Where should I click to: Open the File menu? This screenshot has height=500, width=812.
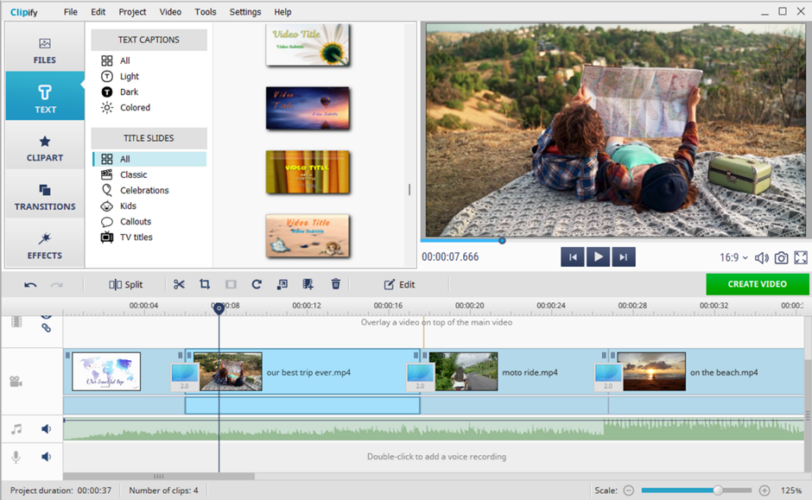[x=70, y=11]
